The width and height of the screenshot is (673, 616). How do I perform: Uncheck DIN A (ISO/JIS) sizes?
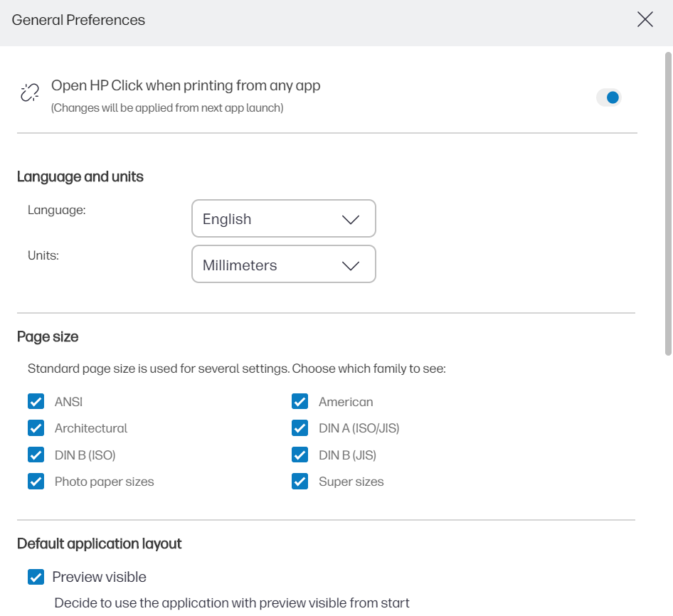coord(300,428)
